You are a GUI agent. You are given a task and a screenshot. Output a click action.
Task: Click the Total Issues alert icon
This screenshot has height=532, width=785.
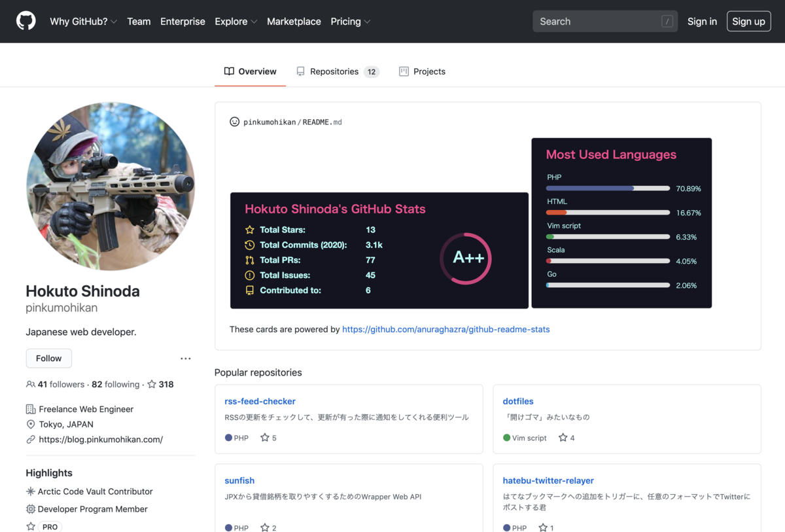coord(249,275)
